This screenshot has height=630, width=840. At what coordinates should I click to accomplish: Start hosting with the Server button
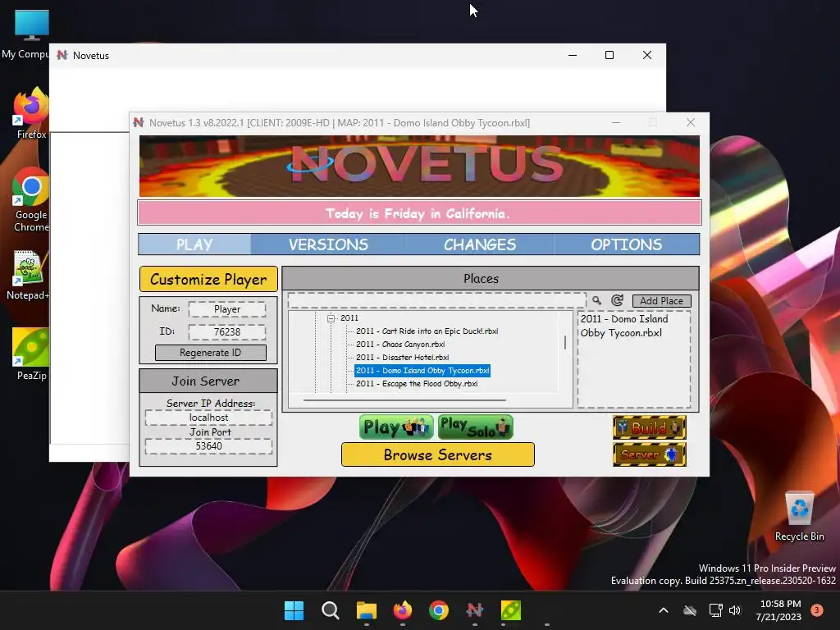pos(650,454)
